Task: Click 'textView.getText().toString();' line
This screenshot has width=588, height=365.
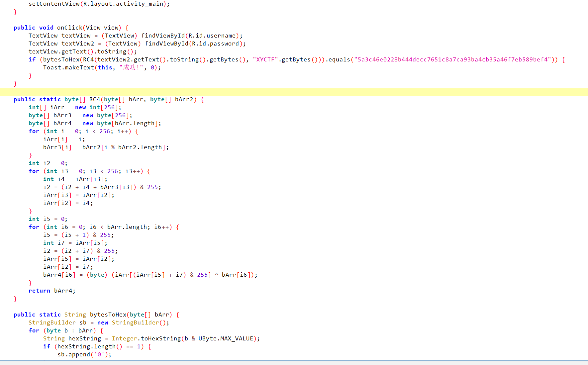Action: point(83,51)
